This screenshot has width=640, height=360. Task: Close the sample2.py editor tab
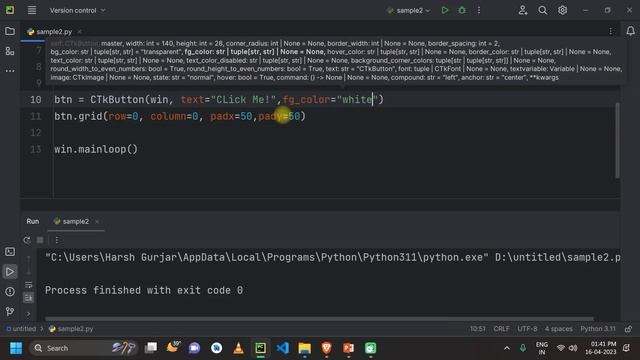pos(80,31)
